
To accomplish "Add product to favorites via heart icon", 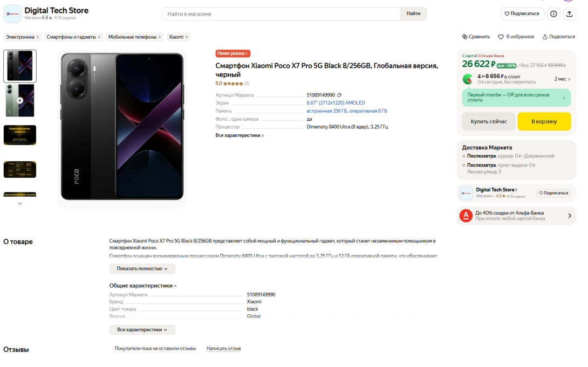I will click(x=501, y=37).
